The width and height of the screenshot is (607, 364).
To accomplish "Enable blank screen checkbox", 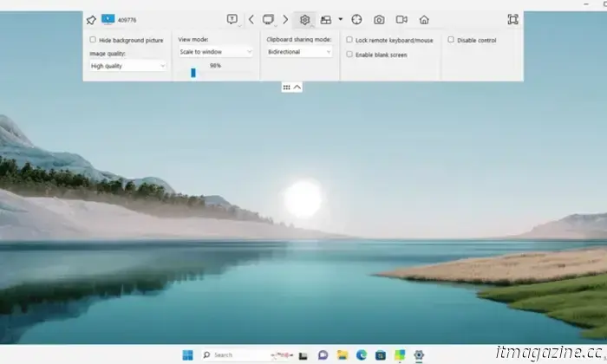I will (x=349, y=54).
